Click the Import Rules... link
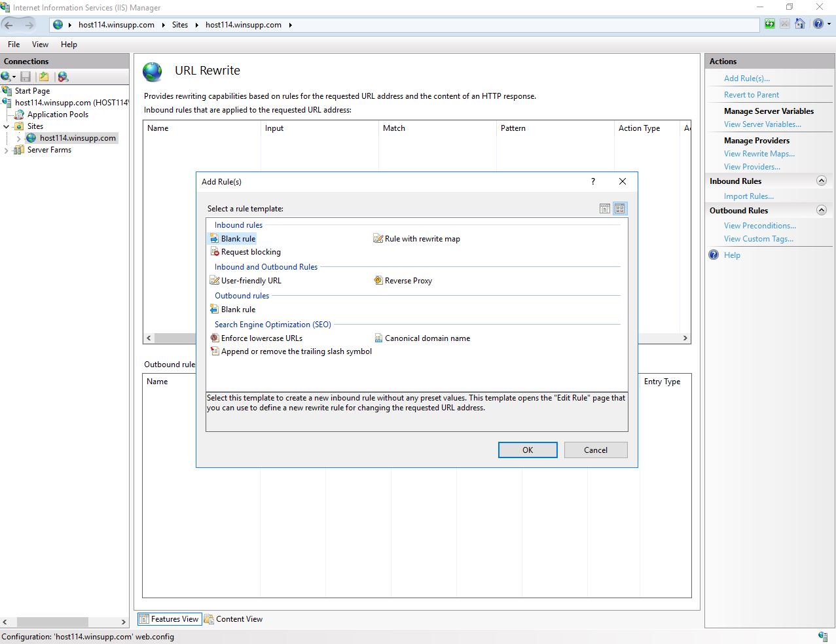The height and width of the screenshot is (644, 836). click(749, 196)
